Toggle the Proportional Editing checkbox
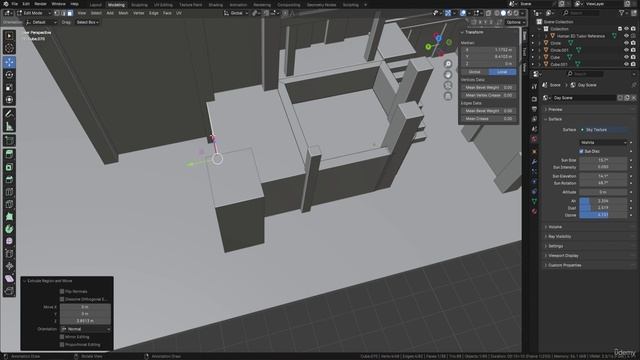Screen dimensions: 640x360 coord(62,344)
